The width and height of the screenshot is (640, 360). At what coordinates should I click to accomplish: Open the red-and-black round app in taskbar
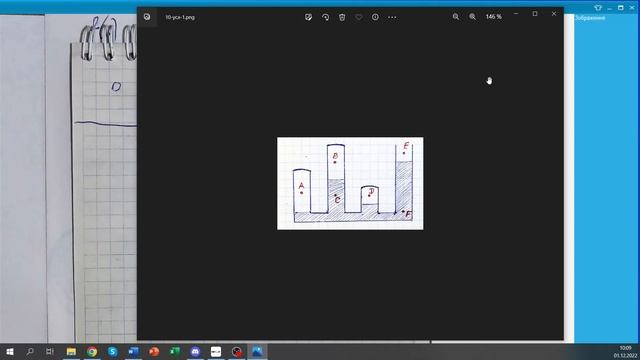click(x=237, y=351)
